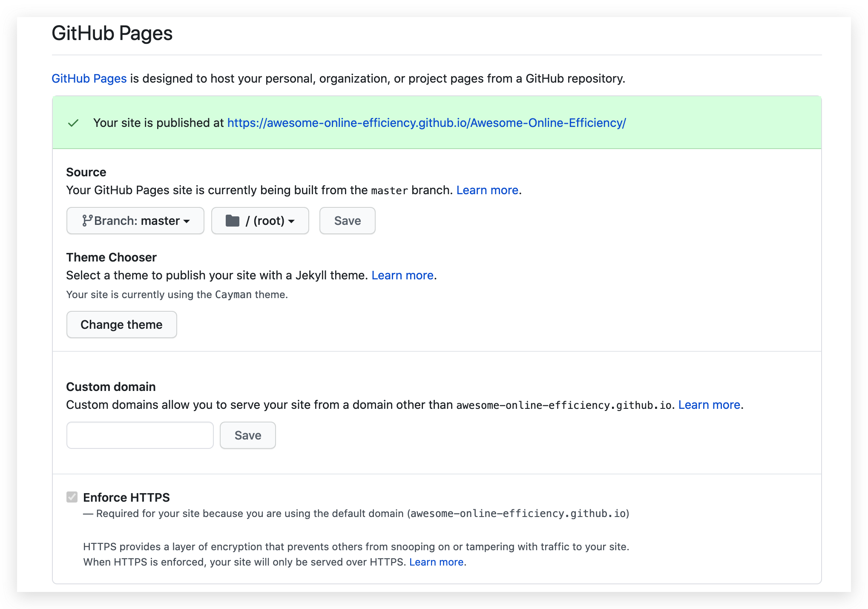
Task: Open the published site URL link
Action: coord(426,123)
